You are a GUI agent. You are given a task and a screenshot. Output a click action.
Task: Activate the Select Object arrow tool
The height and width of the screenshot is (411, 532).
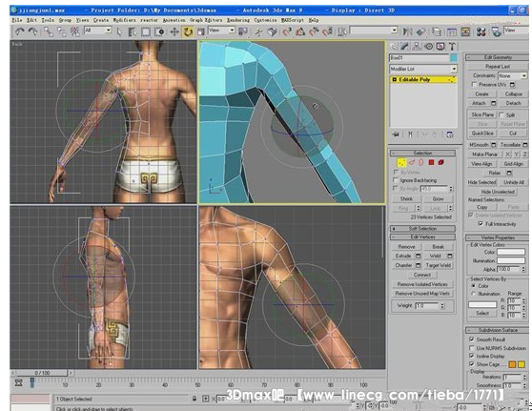point(119,31)
